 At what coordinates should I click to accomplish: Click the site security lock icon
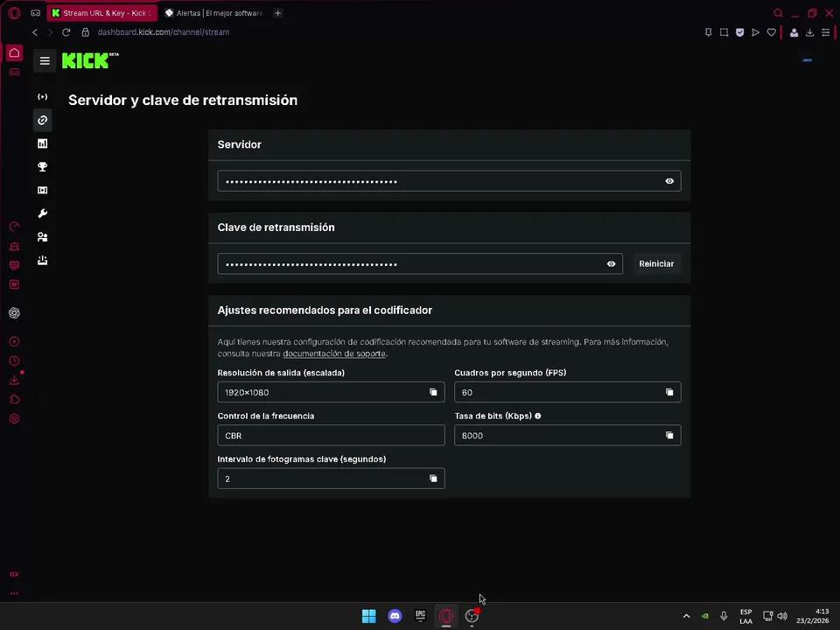click(85, 32)
